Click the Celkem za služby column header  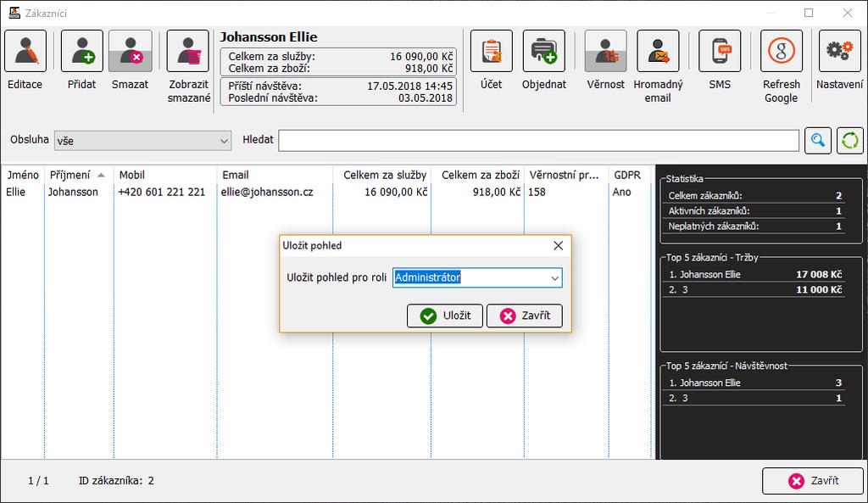click(382, 175)
